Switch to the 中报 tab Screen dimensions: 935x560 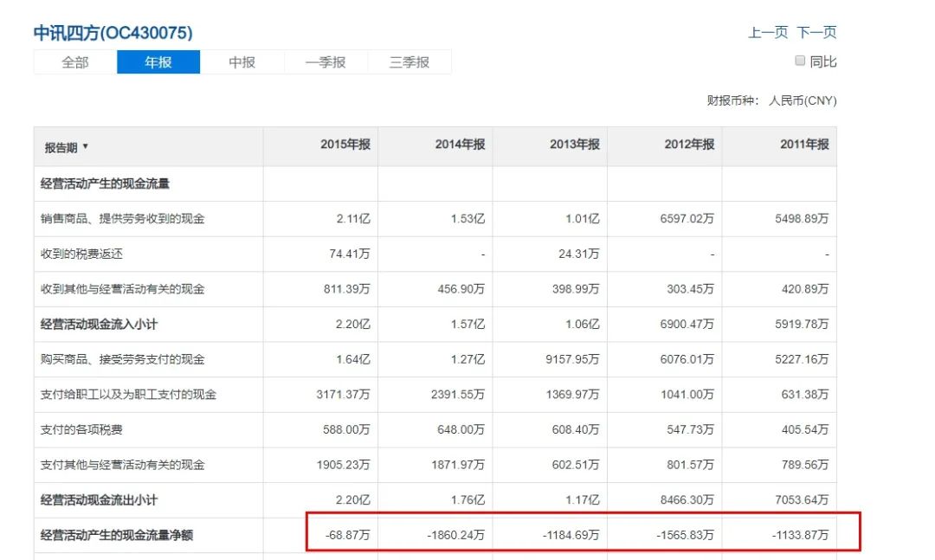(x=242, y=62)
